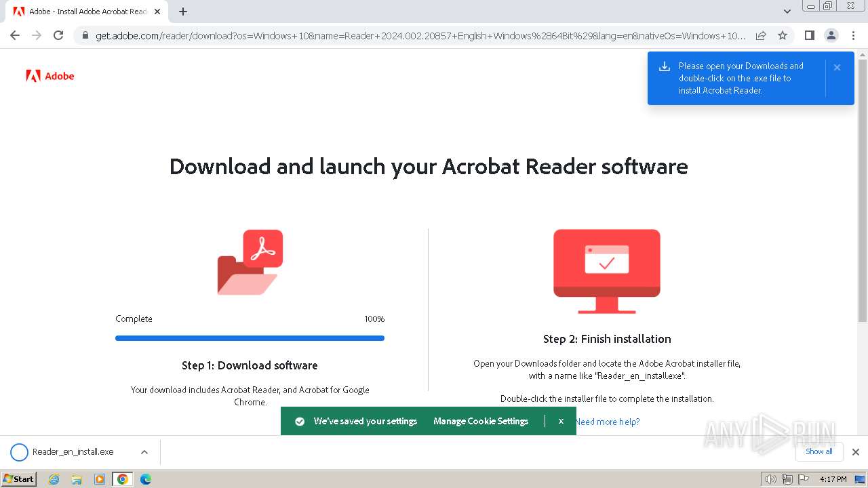Click the 100% progress label
Viewport: 868px width, 488px height.
click(x=374, y=319)
